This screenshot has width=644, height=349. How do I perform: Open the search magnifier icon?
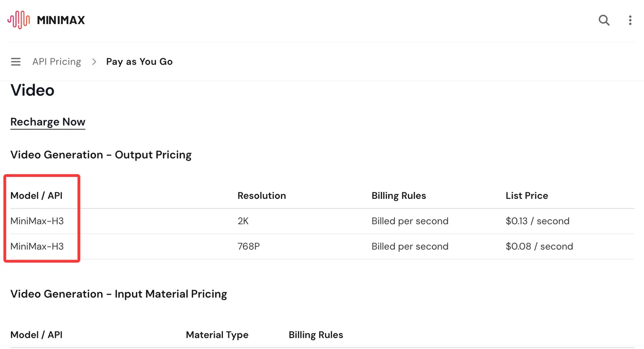point(604,20)
